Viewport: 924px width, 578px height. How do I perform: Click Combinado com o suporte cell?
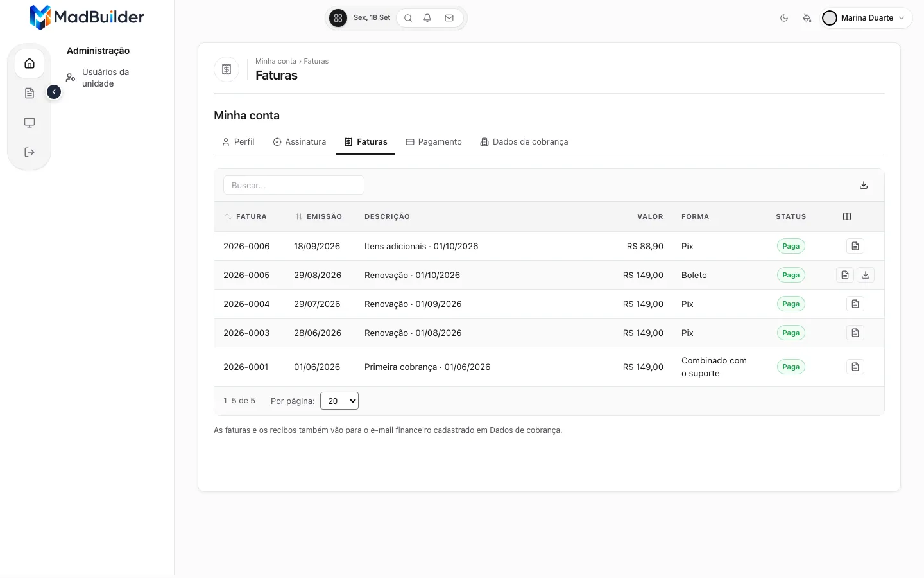click(714, 367)
